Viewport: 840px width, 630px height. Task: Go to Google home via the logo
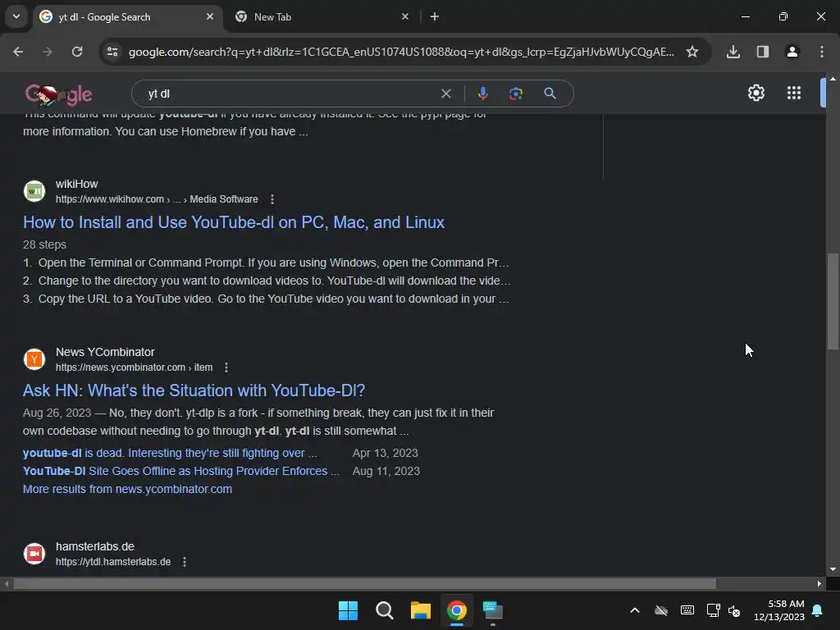[58, 94]
